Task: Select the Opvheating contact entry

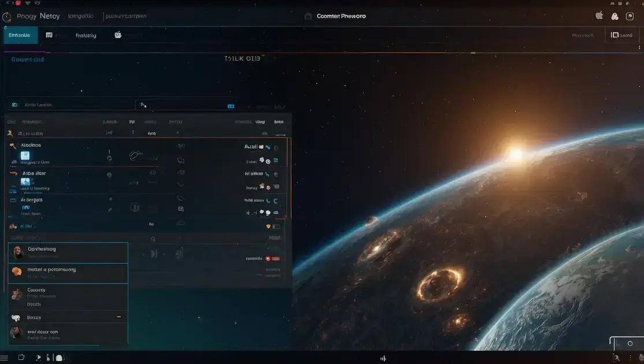Action: 68,252
